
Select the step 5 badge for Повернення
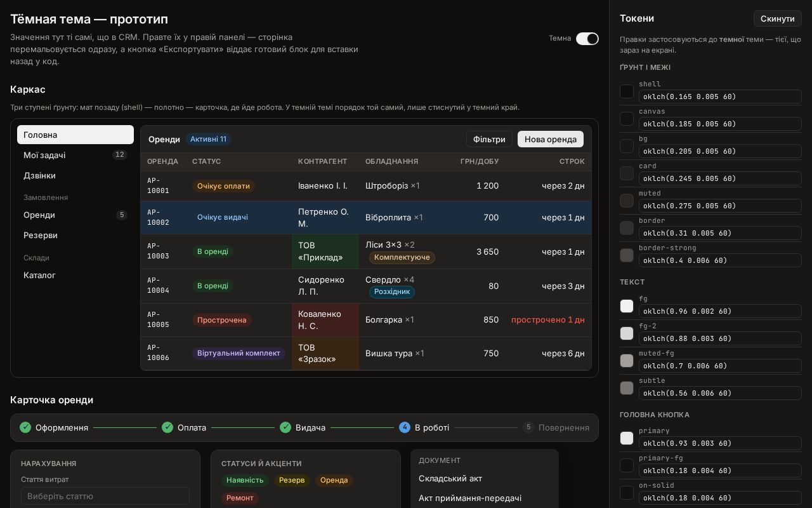[528, 427]
